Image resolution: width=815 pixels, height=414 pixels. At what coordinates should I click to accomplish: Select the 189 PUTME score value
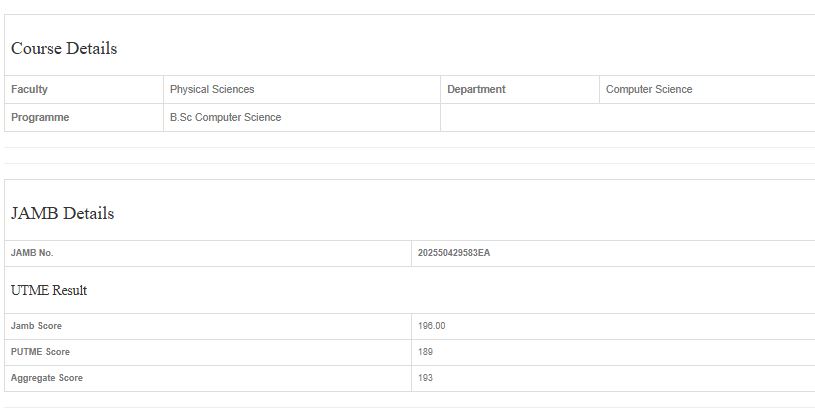pyautogui.click(x=426, y=352)
